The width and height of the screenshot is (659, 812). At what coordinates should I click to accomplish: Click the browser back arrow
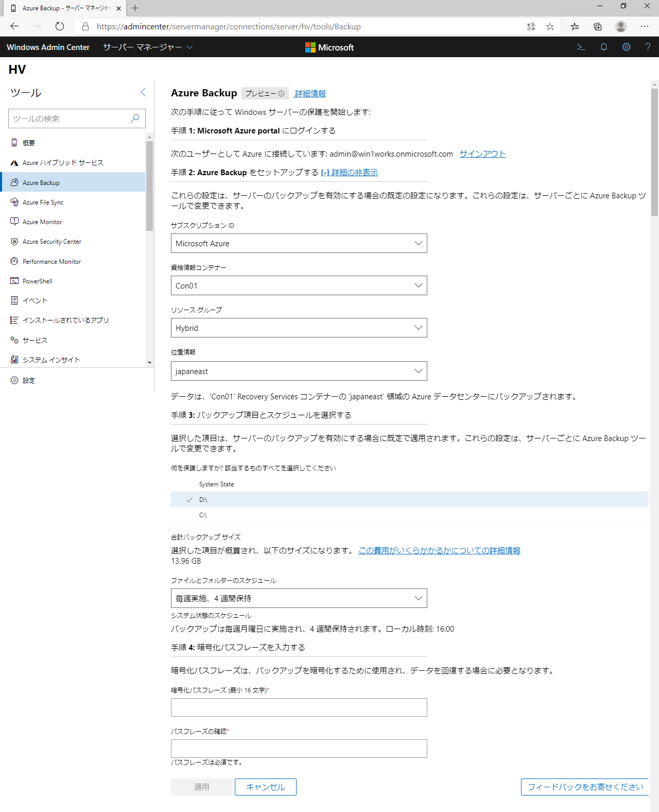point(14,26)
